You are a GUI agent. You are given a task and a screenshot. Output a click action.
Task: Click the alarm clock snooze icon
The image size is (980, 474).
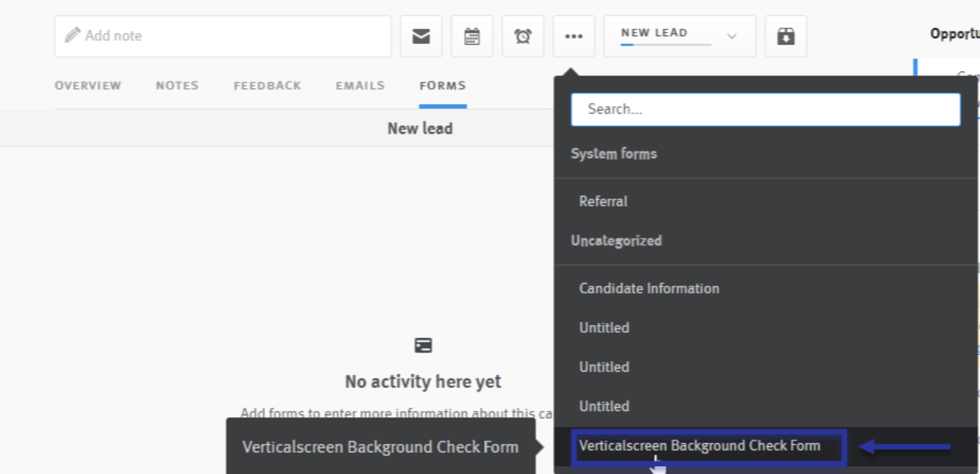tap(523, 37)
